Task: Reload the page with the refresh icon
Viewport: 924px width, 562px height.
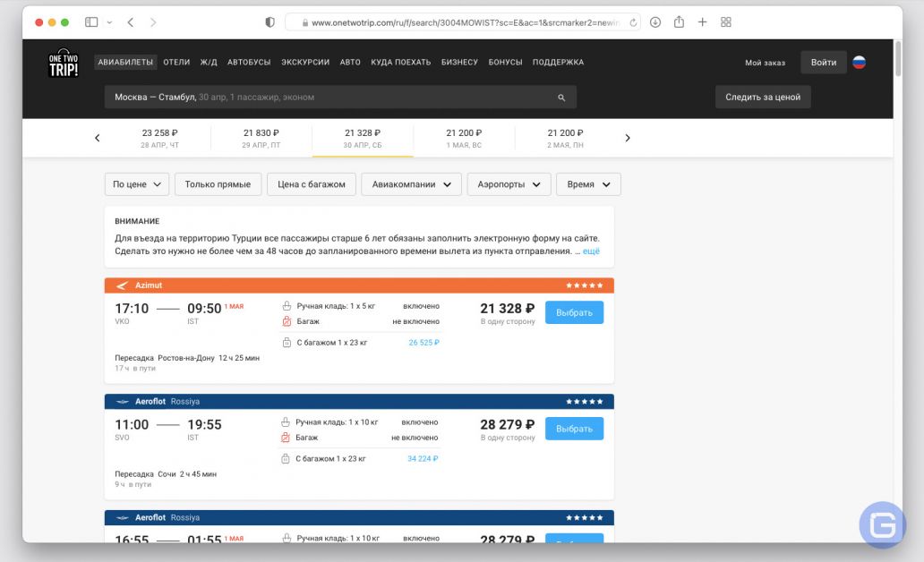Action: click(633, 22)
